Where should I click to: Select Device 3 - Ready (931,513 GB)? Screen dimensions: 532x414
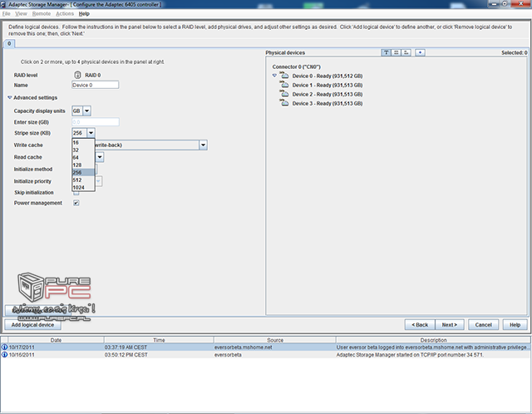pyautogui.click(x=328, y=103)
